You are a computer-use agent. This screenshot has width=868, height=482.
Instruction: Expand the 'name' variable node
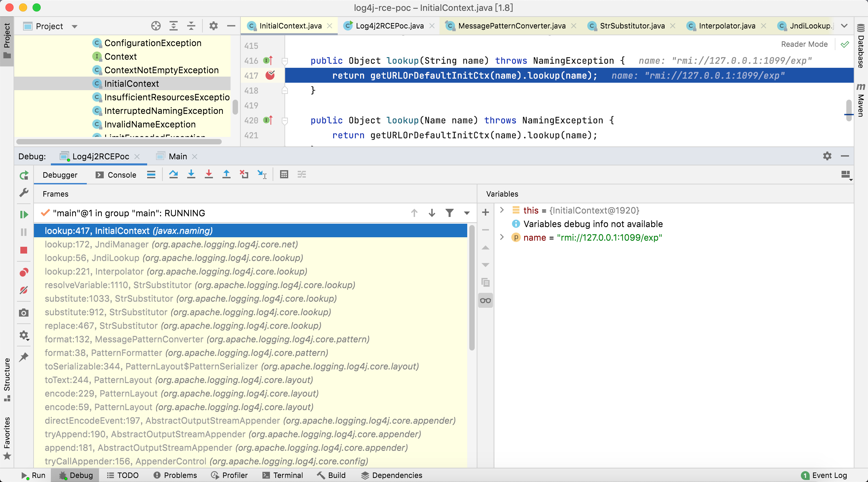click(x=502, y=237)
